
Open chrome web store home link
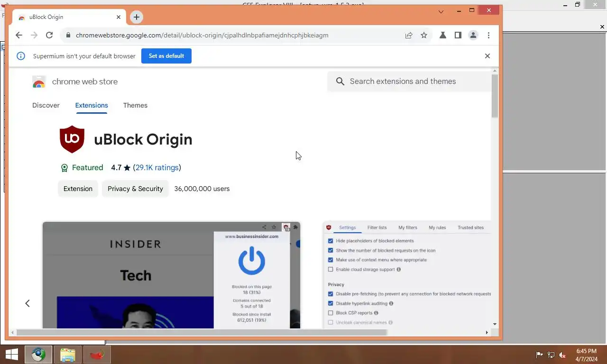coord(85,82)
